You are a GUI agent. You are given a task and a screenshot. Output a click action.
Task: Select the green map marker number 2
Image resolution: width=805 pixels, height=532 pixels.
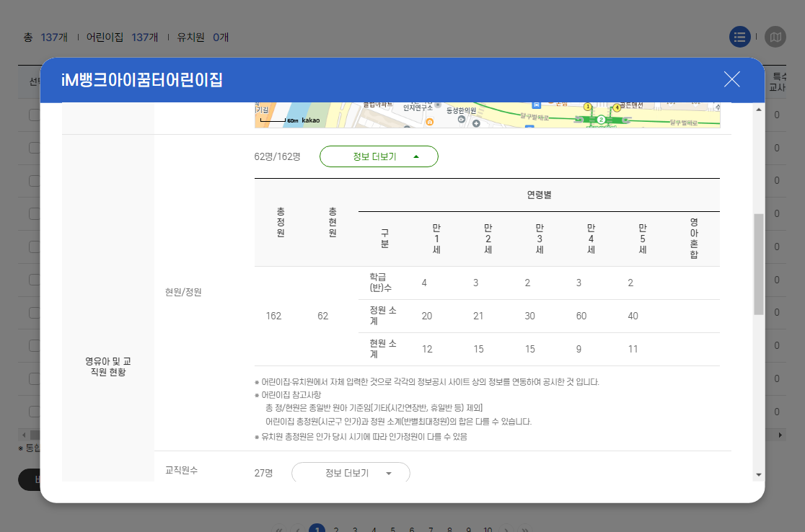click(x=602, y=120)
